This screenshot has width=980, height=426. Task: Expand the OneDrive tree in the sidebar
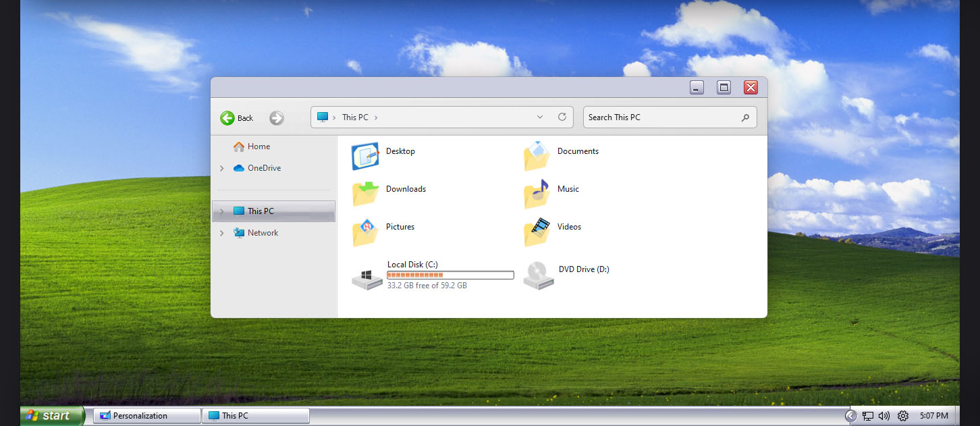[x=221, y=167]
